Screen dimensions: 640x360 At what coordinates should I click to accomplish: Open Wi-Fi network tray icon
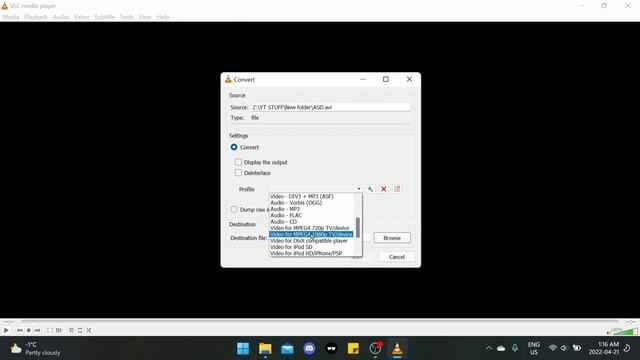pyautogui.click(x=553, y=348)
